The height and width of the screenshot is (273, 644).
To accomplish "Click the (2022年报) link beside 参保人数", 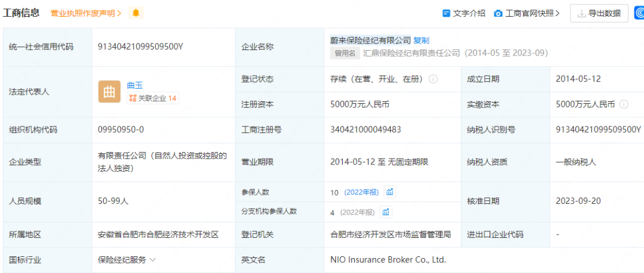I will [x=363, y=192].
